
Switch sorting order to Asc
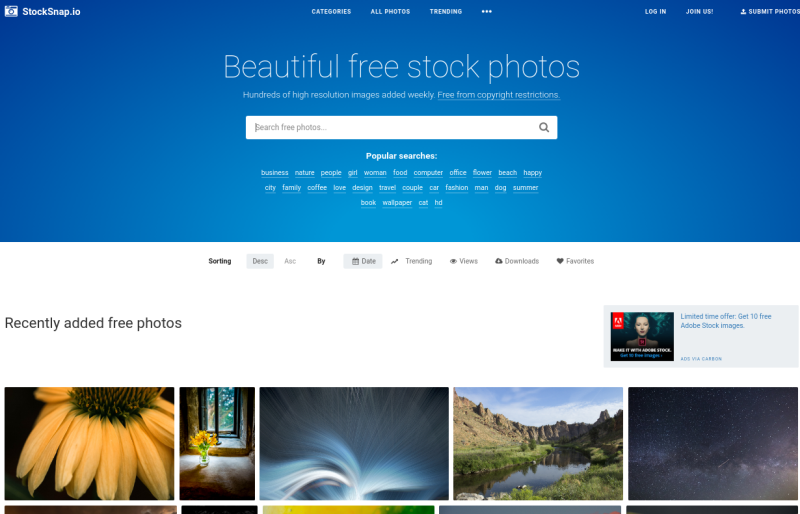[290, 261]
